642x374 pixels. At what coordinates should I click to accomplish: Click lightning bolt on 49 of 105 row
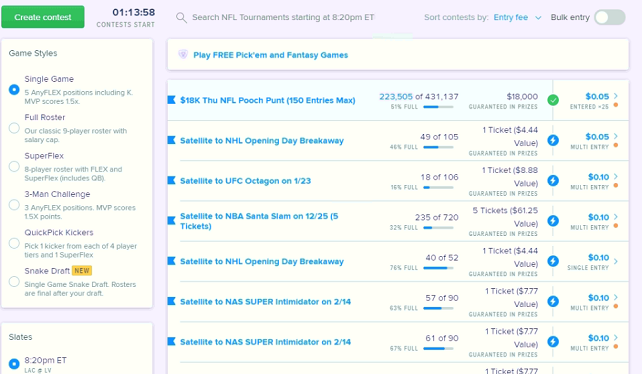tap(553, 140)
